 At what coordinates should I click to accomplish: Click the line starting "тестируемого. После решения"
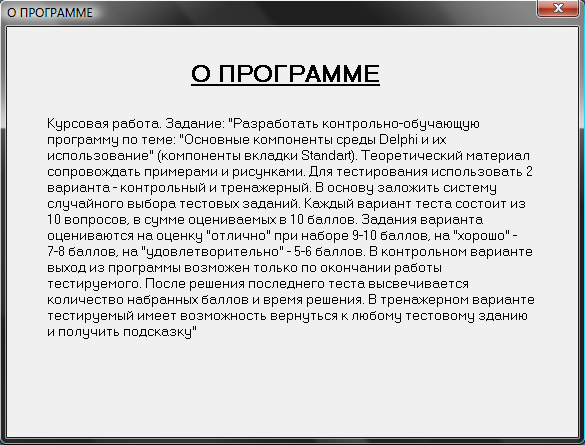coord(258,283)
